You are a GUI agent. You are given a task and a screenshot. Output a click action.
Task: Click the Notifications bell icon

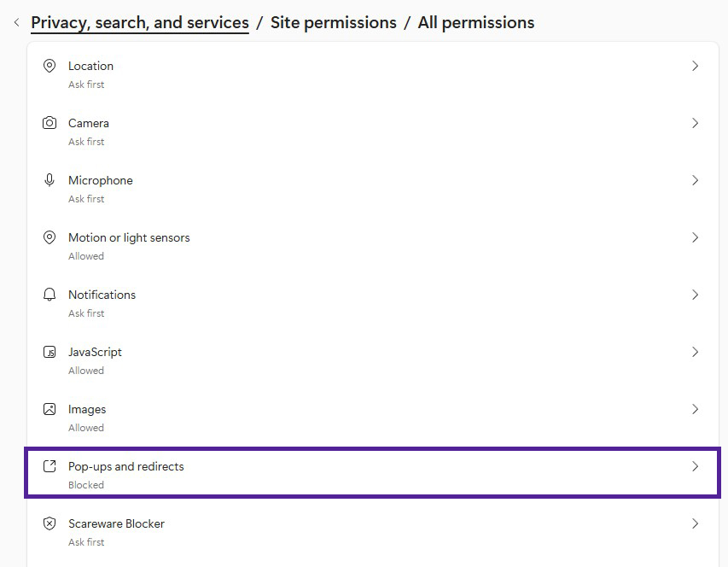(50, 295)
